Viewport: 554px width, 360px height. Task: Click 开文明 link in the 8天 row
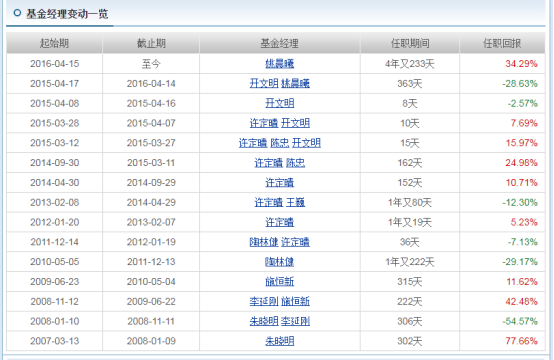click(279, 103)
